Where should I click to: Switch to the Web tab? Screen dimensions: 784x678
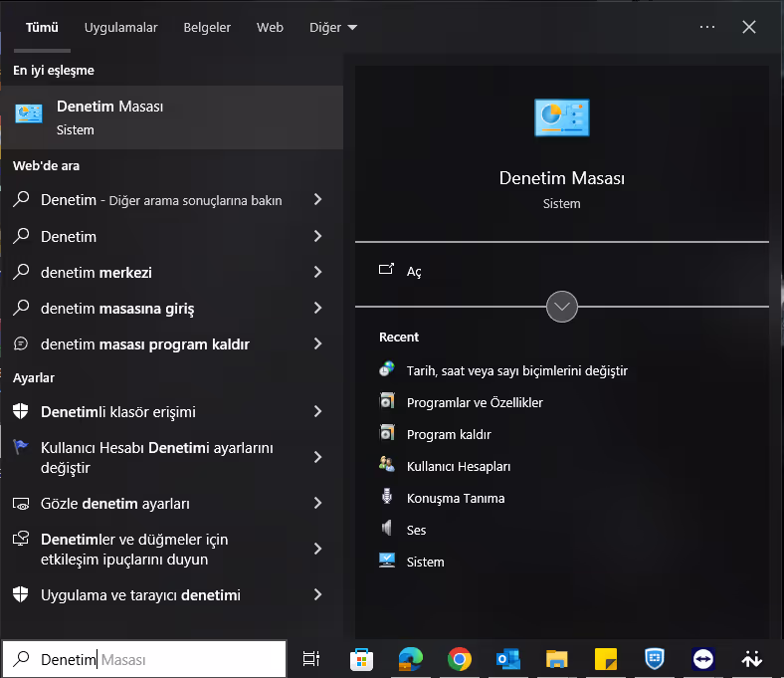pos(270,28)
